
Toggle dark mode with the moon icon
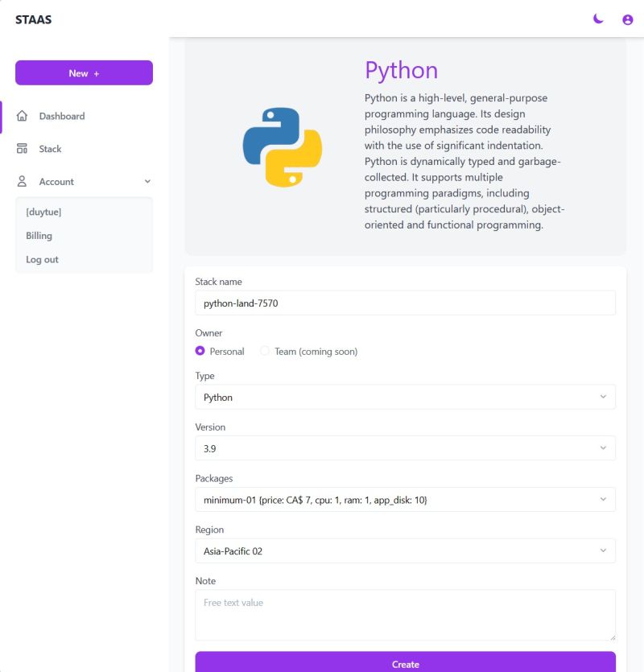597,19
